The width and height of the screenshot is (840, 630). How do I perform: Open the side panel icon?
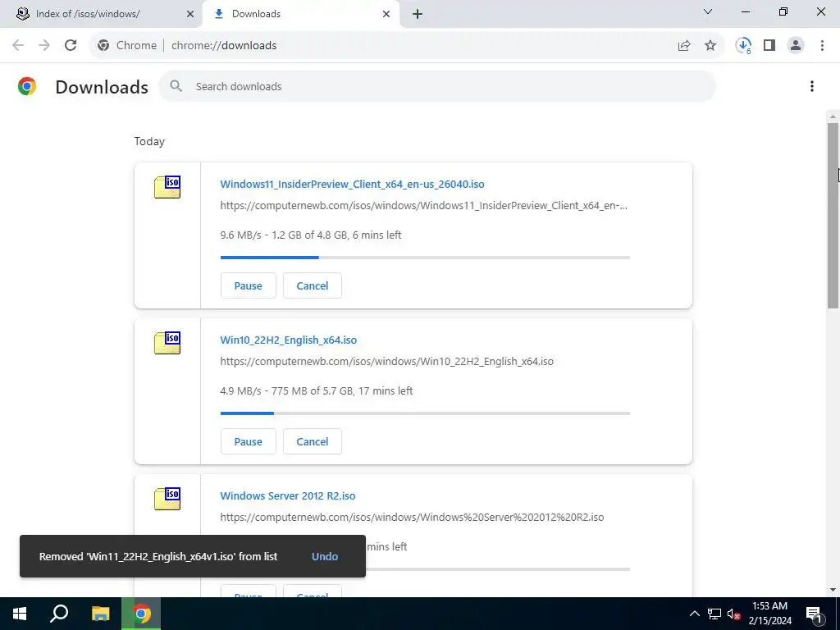coord(769,46)
